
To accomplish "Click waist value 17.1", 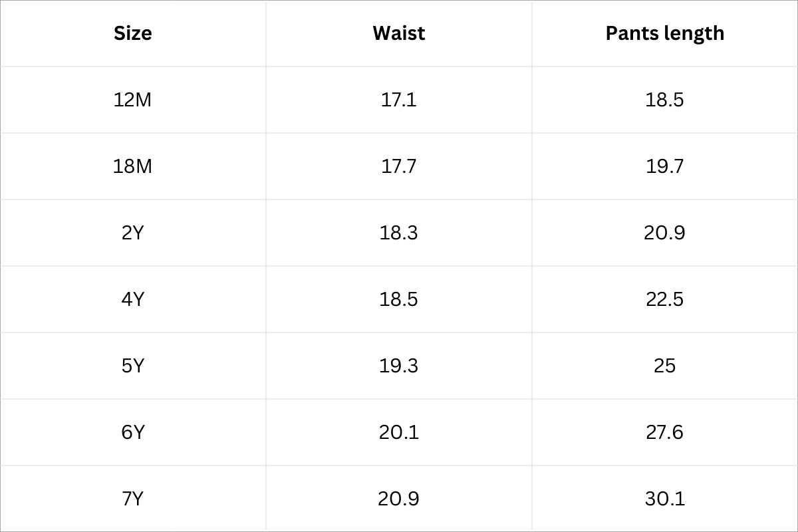I will point(399,100).
